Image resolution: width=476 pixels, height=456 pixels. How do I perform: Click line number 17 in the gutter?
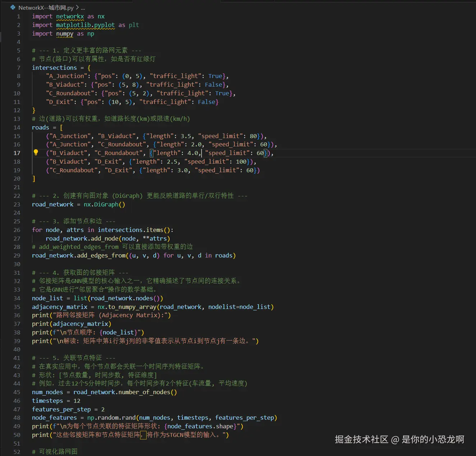(17, 153)
